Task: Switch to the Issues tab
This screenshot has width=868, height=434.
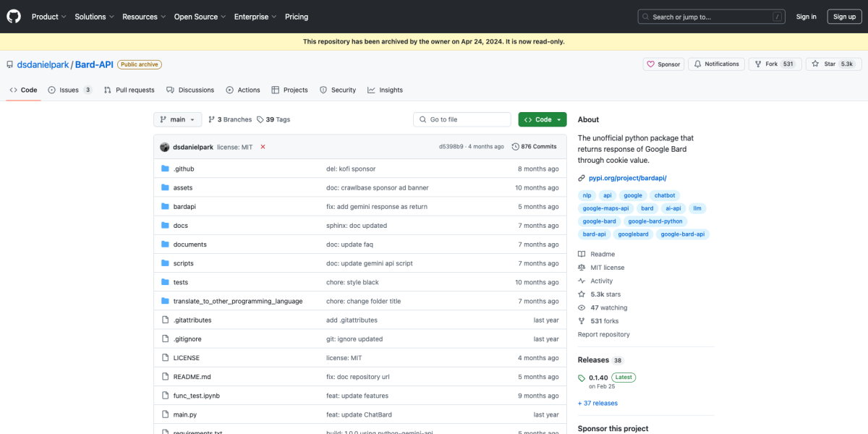Action: click(x=66, y=90)
